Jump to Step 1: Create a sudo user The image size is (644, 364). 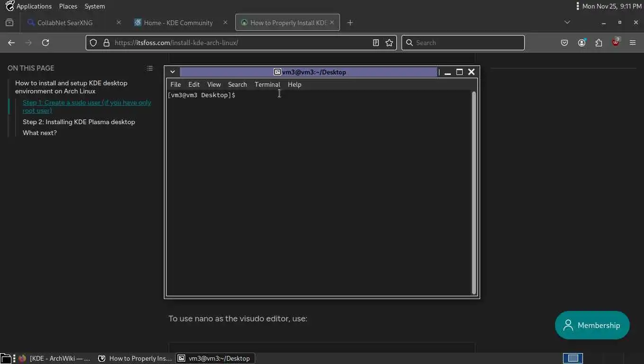87,107
